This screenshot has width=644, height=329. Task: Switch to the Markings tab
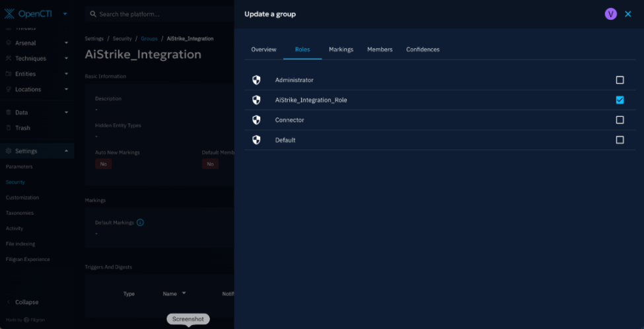pyautogui.click(x=341, y=50)
